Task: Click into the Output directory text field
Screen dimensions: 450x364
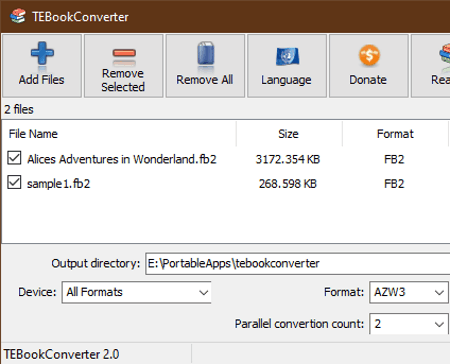Action: pyautogui.click(x=298, y=263)
